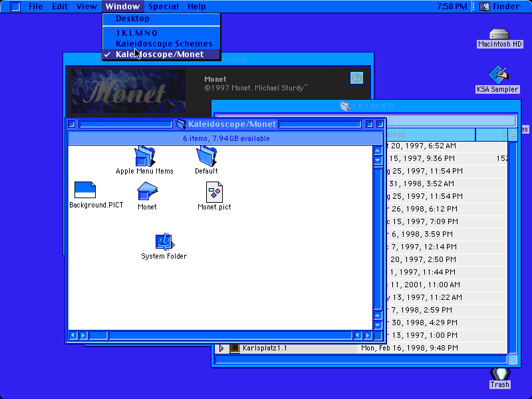Open the Apple menu icon

pos(15,7)
